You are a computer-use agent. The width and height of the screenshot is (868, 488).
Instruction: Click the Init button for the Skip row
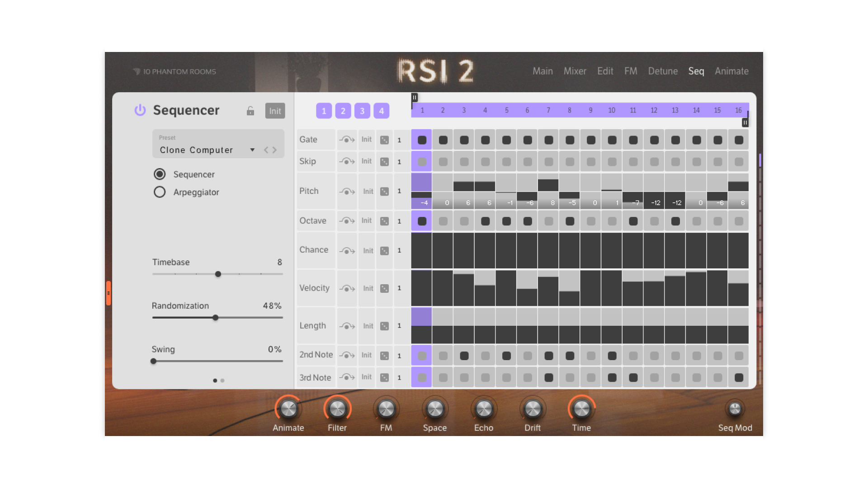[366, 161]
